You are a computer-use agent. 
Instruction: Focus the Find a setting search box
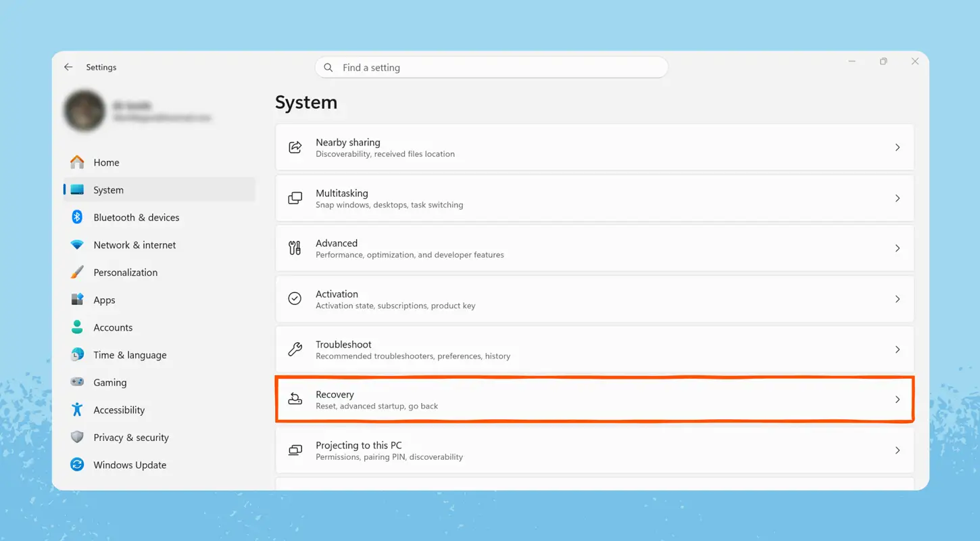click(491, 68)
